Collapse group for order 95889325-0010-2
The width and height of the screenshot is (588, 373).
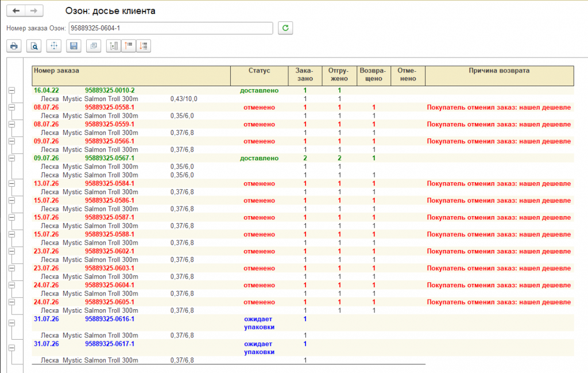point(12,90)
